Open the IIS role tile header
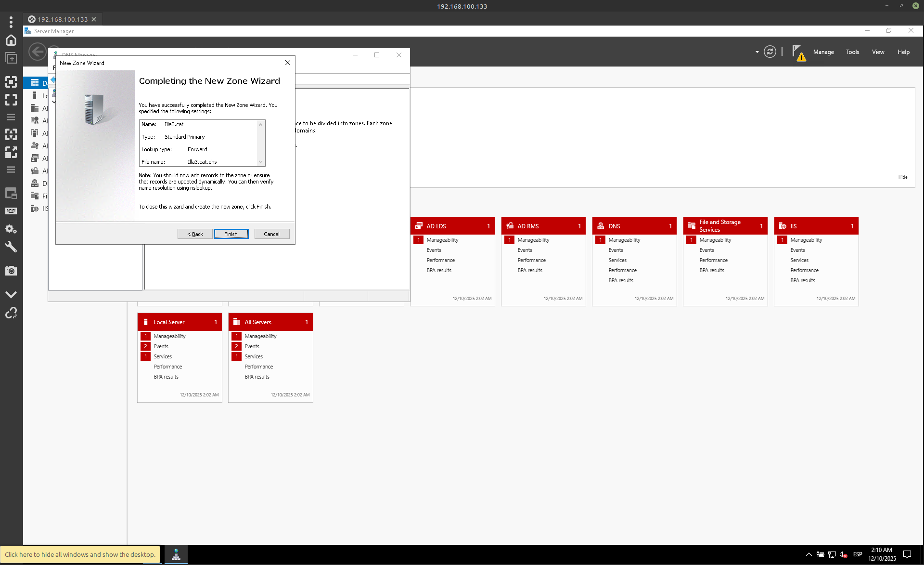Screen dimensions: 924x565 coord(816,226)
